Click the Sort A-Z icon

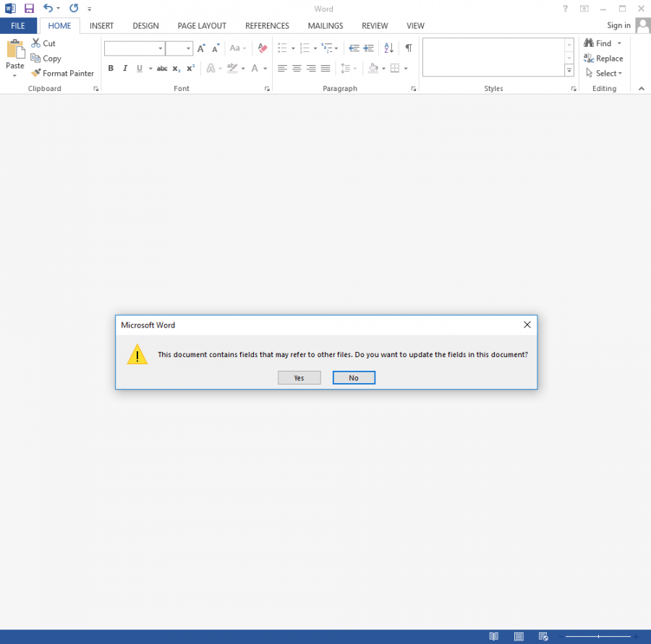(x=388, y=48)
